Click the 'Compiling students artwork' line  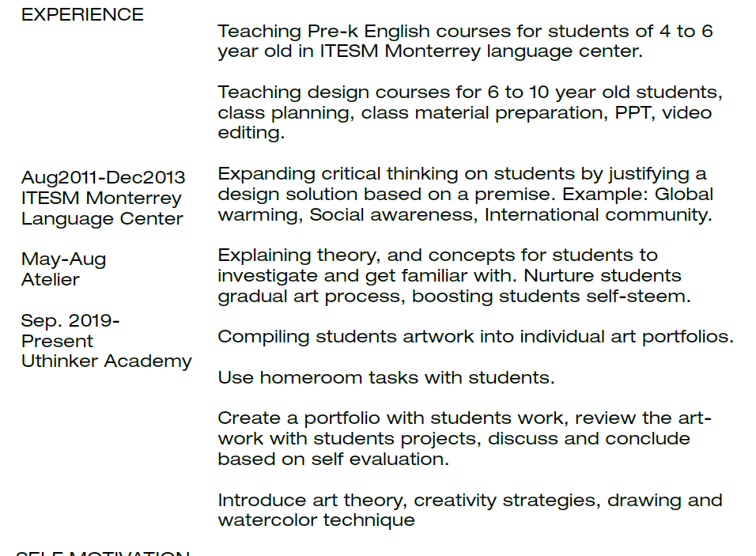475,336
